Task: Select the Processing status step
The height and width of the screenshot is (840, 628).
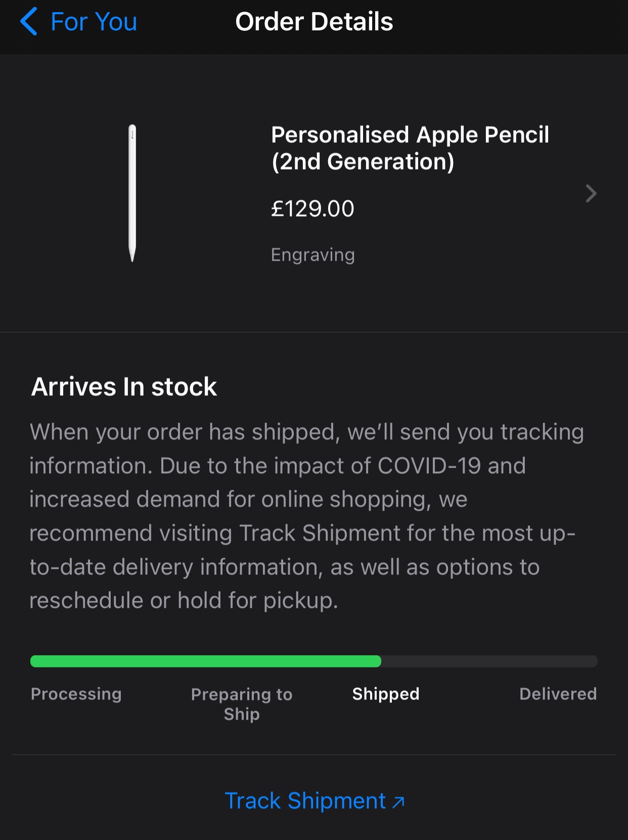Action: (x=76, y=694)
